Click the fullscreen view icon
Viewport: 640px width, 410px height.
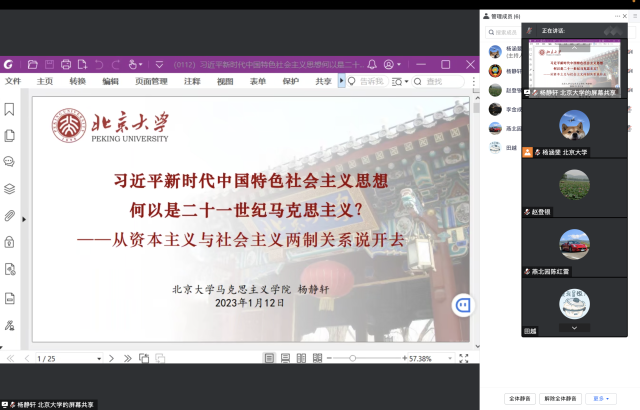pyautogui.click(x=464, y=358)
